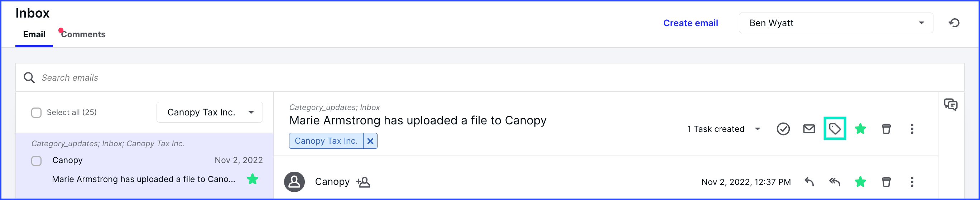Open thread more options vertical dots
The image size is (980, 200).
point(912,129)
